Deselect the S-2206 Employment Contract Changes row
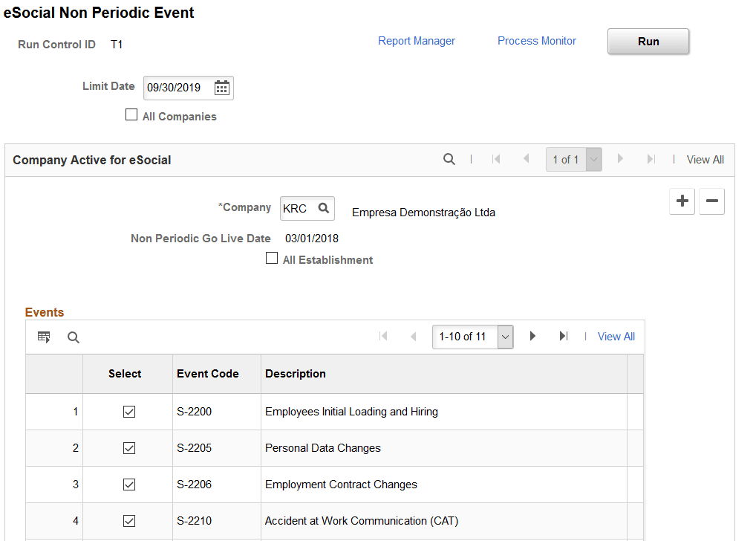Viewport: 756px width, 541px height. pos(129,485)
